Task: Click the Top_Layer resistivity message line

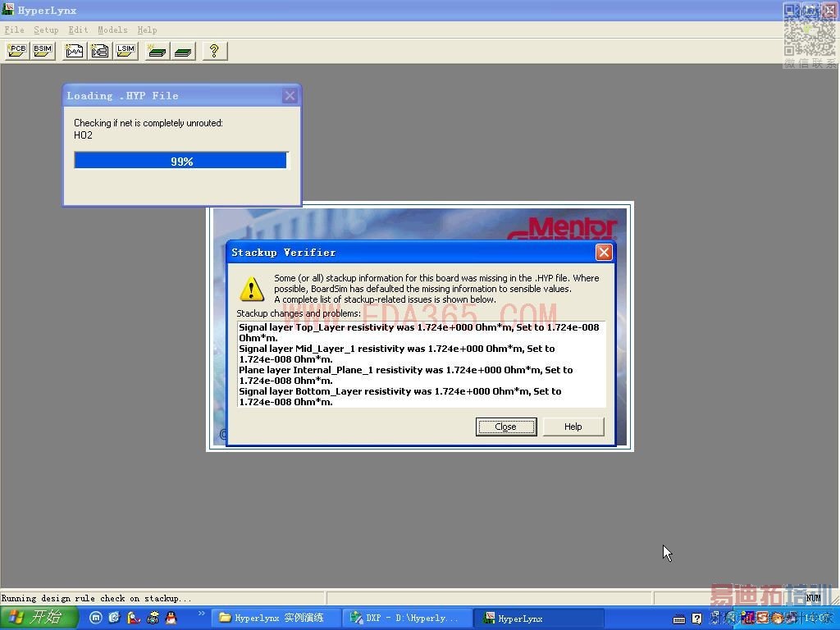Action: [x=419, y=332]
